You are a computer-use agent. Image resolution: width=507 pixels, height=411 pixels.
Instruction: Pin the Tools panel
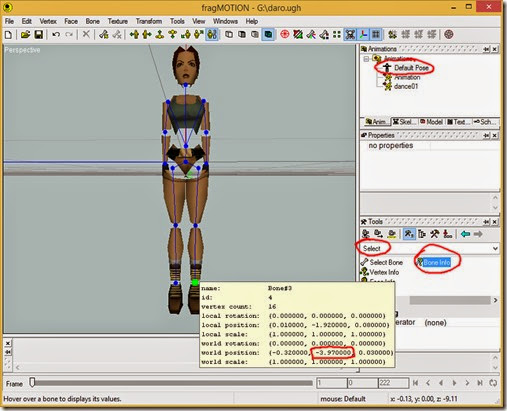point(487,222)
